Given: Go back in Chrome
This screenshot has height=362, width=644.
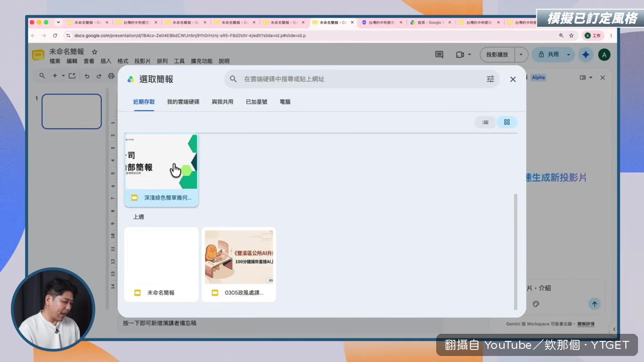Looking at the screenshot, I should [33, 36].
